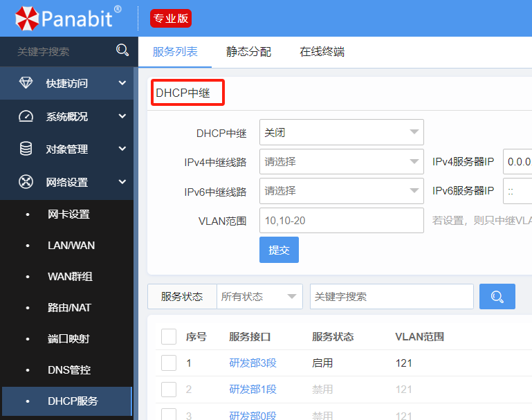Collapse the 网络设置 menu chevron
This screenshot has height=420, width=532.
[x=122, y=182]
